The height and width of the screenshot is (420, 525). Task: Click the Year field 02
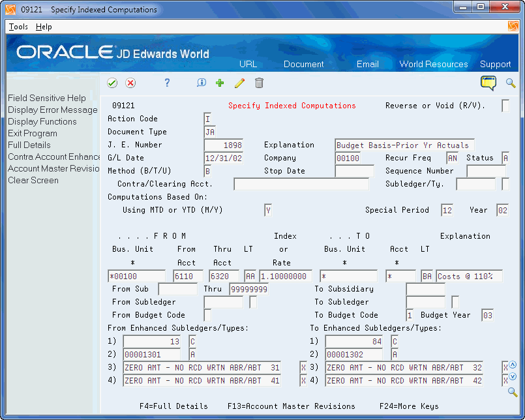tap(502, 211)
